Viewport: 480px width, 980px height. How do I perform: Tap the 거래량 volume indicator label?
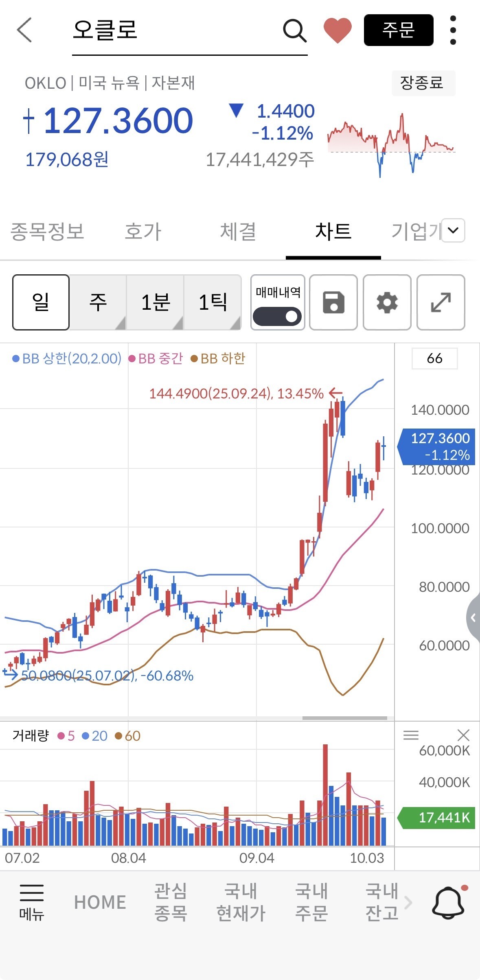pyautogui.click(x=31, y=736)
